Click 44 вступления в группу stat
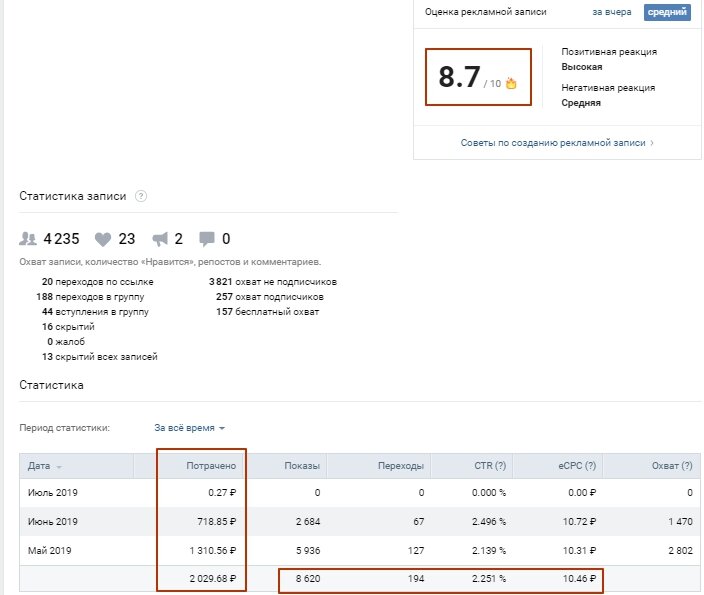 pyautogui.click(x=95, y=312)
